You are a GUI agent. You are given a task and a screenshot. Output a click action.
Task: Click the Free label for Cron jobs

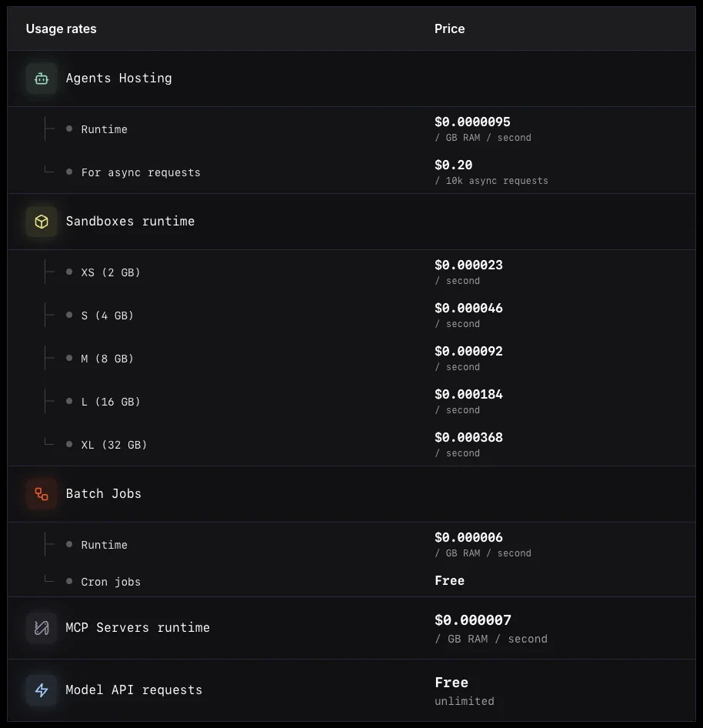click(x=449, y=580)
